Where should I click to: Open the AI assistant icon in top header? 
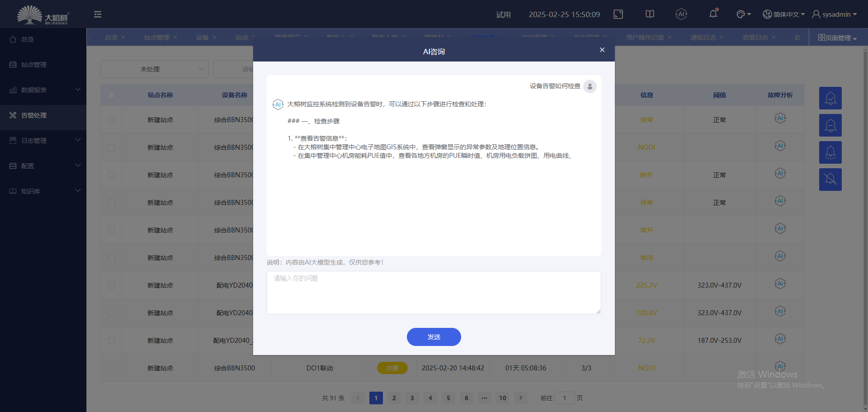tap(681, 14)
